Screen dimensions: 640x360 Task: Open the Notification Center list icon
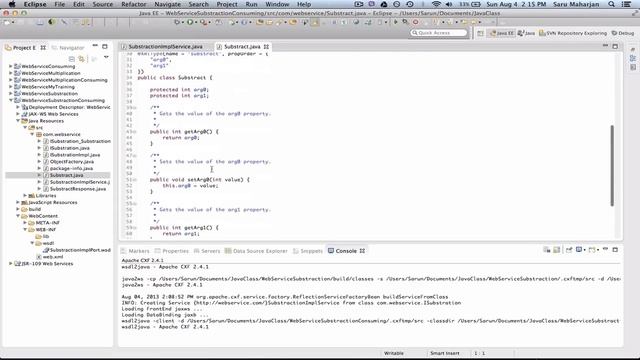point(627,4)
